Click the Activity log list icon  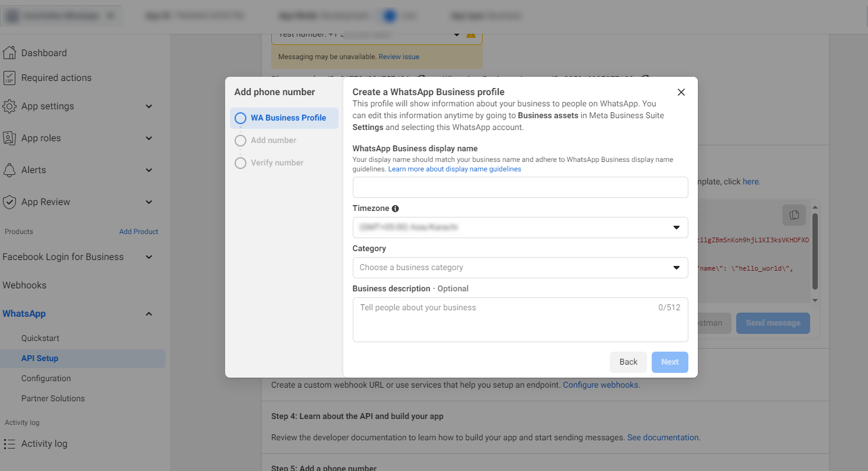coord(9,444)
